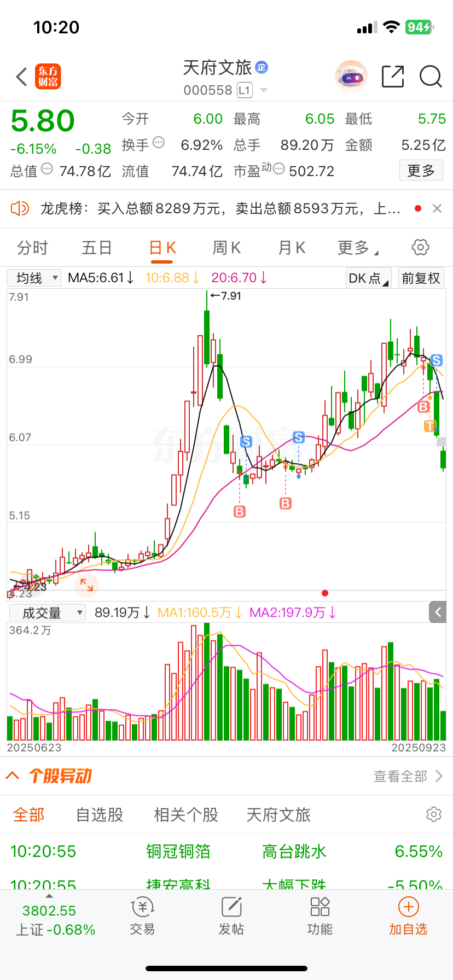Tap the 加自选 plus icon

point(408,907)
